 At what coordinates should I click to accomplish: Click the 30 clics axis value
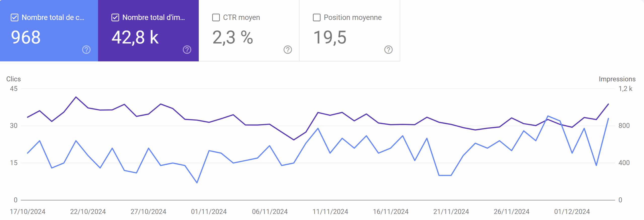coord(14,126)
